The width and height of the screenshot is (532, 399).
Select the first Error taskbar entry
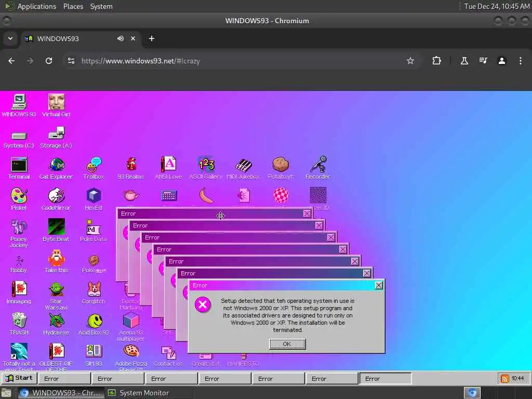(x=64, y=379)
